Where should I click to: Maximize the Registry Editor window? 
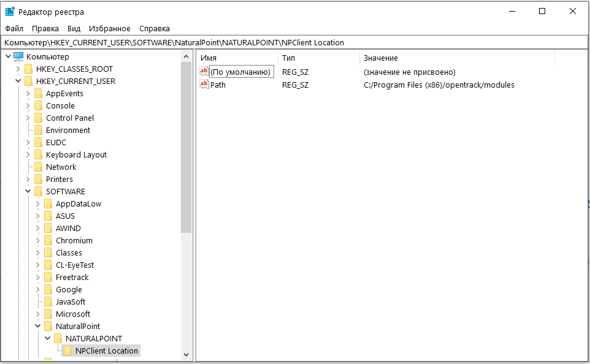[x=542, y=11]
